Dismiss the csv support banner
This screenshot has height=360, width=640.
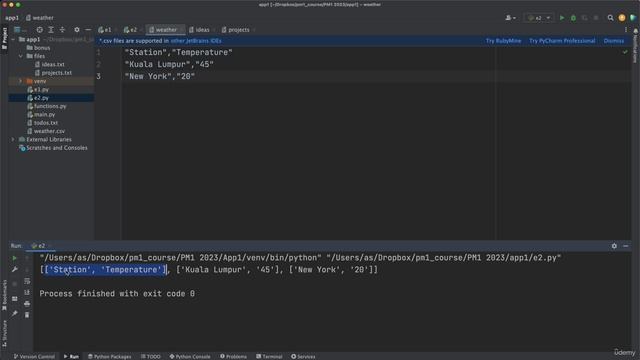pos(613,41)
